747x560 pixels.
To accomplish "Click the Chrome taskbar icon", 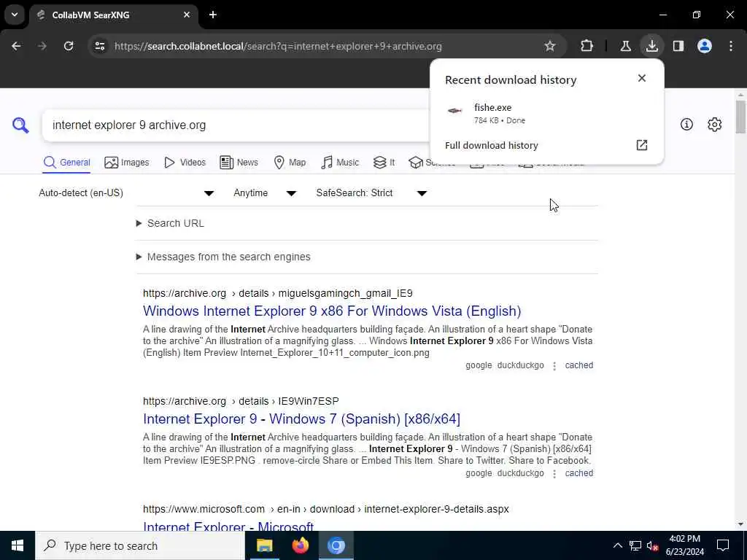I will [336, 545].
